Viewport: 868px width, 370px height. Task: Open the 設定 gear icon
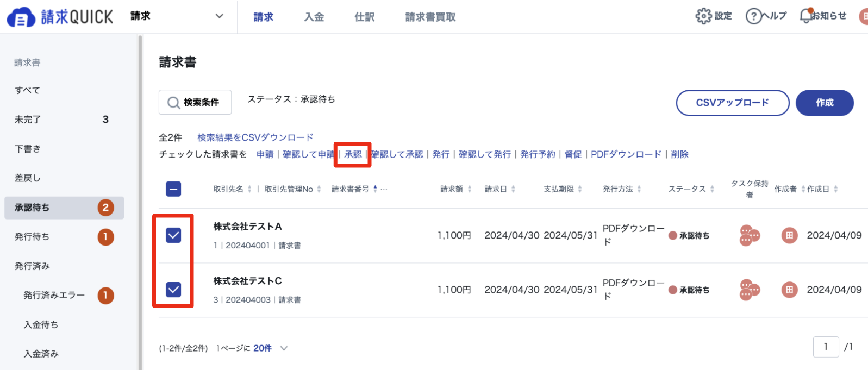point(703,16)
